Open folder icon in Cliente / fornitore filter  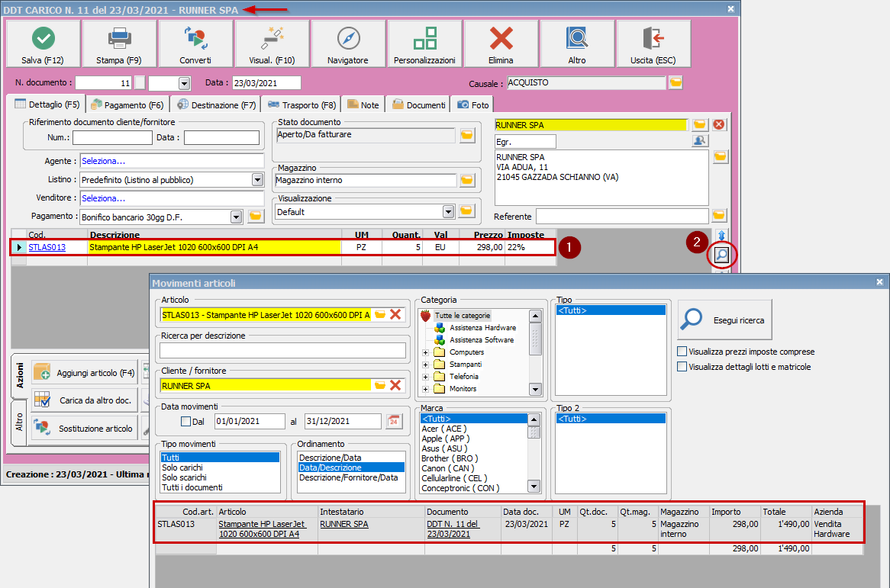click(380, 386)
